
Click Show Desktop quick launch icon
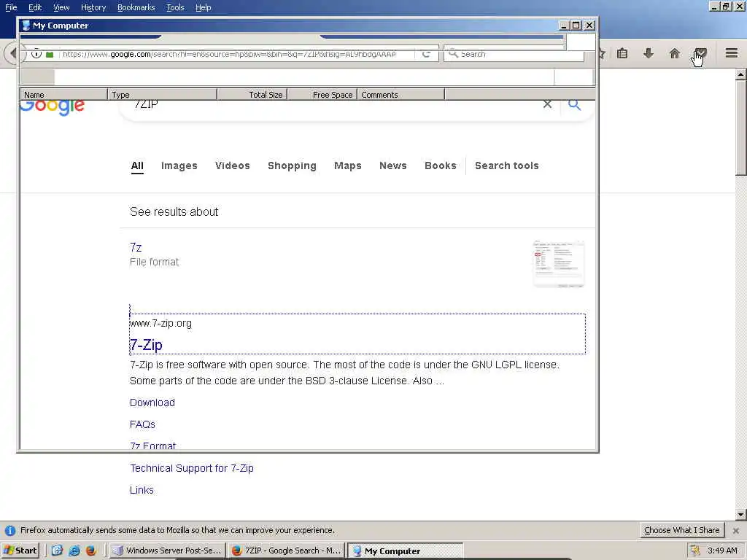[57, 551]
